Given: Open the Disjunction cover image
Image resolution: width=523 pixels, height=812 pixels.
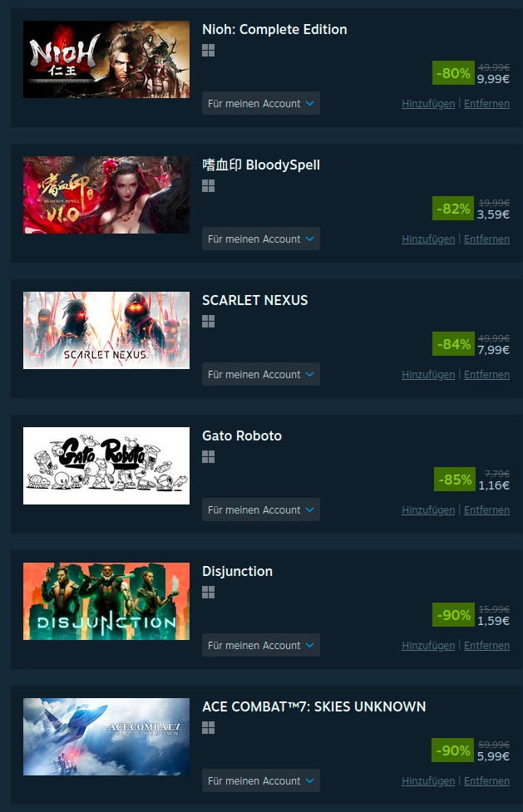Looking at the screenshot, I should [106, 601].
